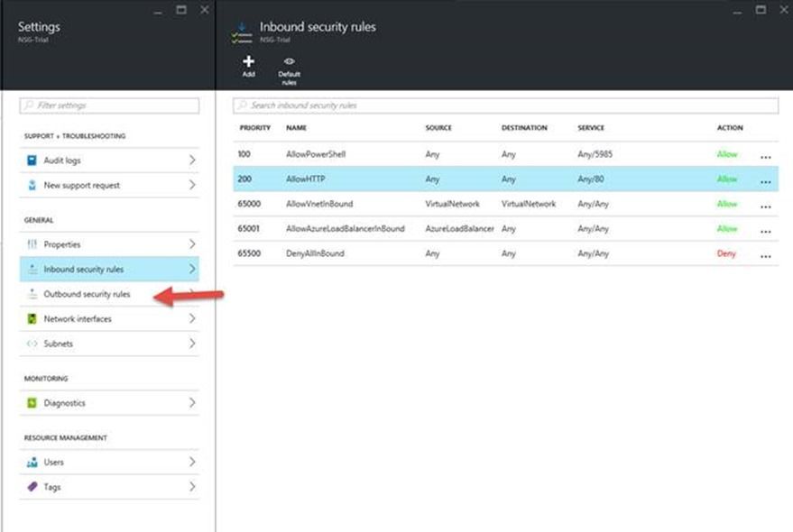Expand Users chevron
This screenshot has width=793, height=532.
192,463
